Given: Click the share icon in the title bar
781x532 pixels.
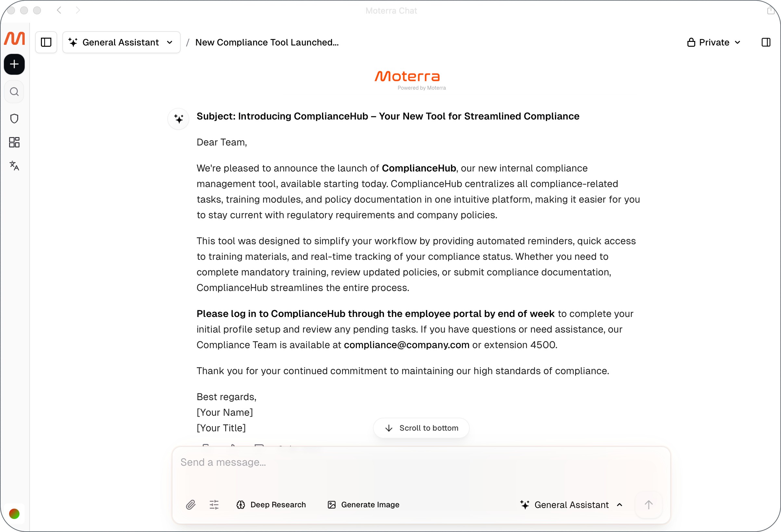Looking at the screenshot, I should [770, 10].
